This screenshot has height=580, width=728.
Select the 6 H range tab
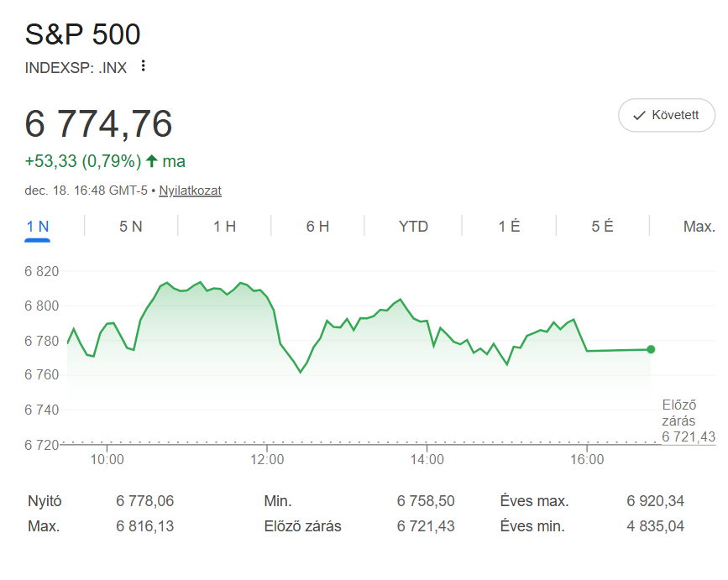(x=317, y=227)
